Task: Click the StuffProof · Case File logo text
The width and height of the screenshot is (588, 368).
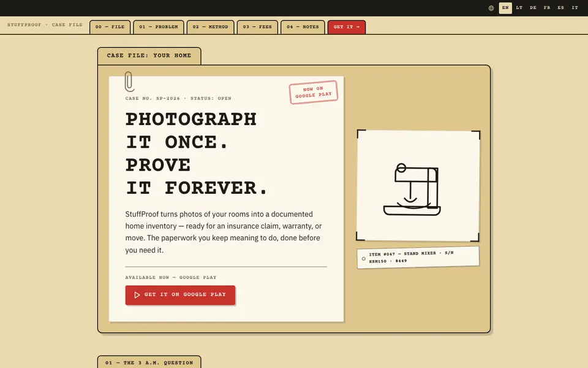Action: point(45,25)
